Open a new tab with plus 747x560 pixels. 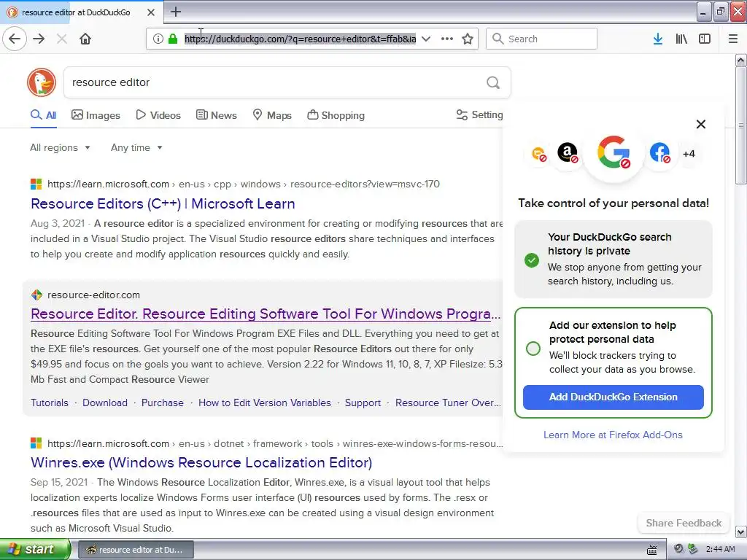pos(176,12)
